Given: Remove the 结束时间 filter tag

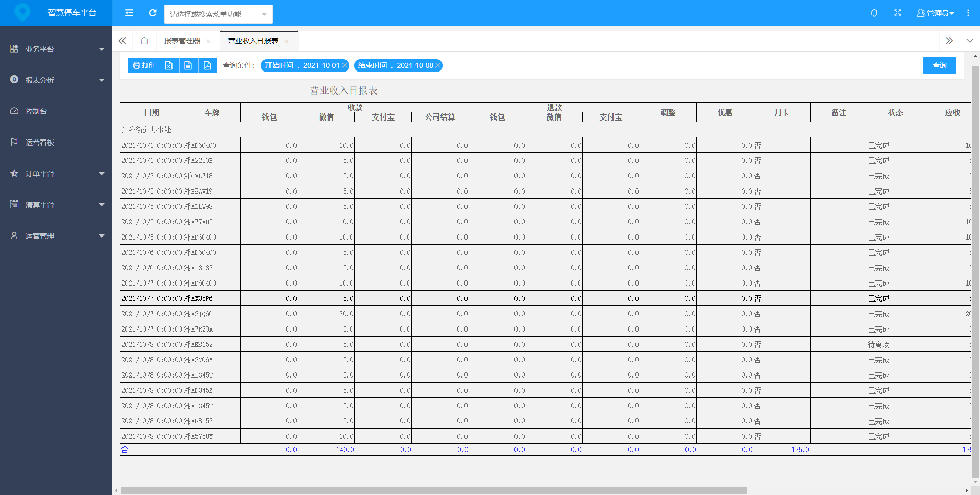Looking at the screenshot, I should tap(438, 65).
